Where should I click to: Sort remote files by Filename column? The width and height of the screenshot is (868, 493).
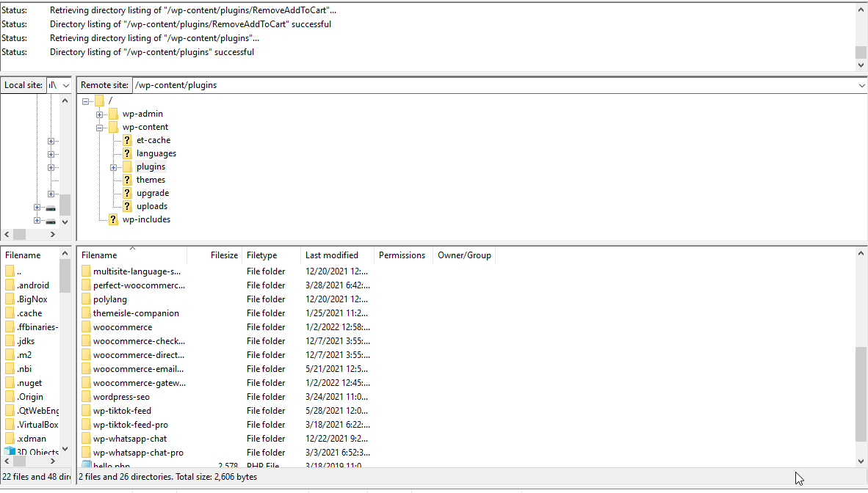click(x=131, y=255)
